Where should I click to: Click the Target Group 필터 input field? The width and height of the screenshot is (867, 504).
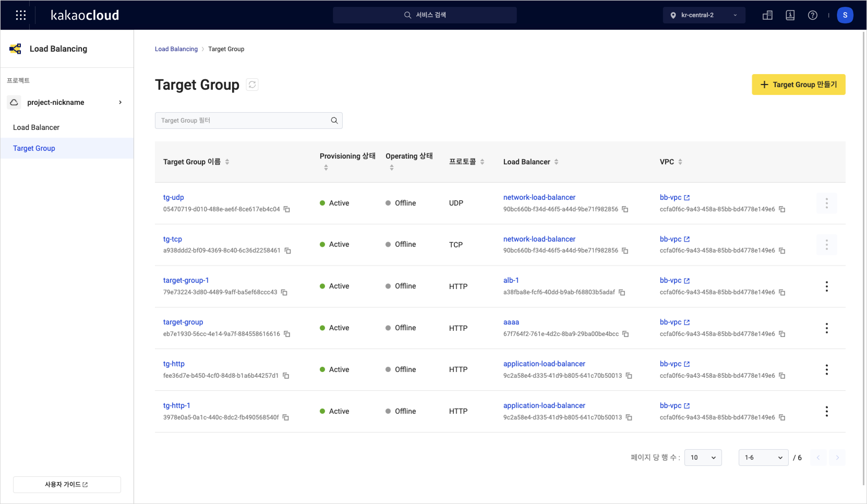[248, 121]
